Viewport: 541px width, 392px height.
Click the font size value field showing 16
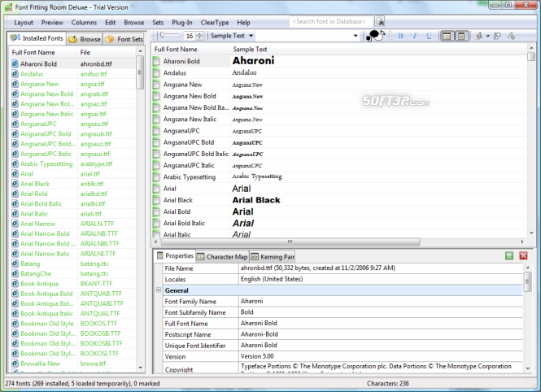tap(190, 36)
